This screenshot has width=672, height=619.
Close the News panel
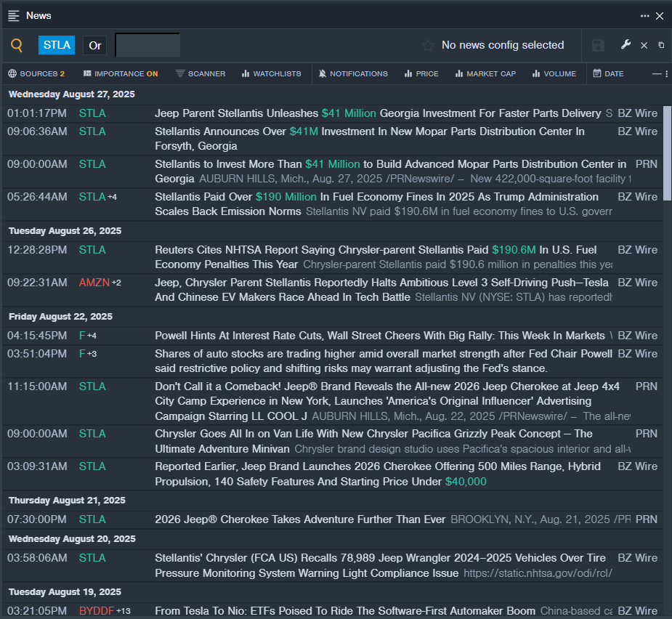[660, 16]
